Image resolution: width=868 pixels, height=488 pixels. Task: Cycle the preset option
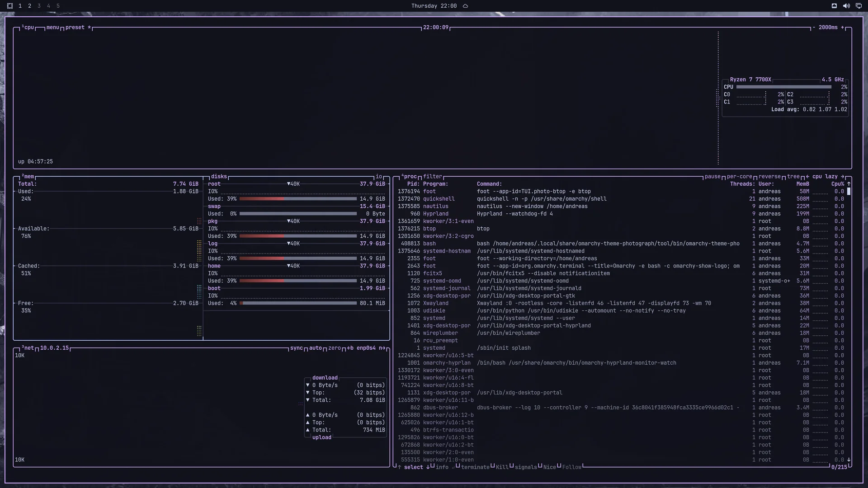click(x=75, y=28)
